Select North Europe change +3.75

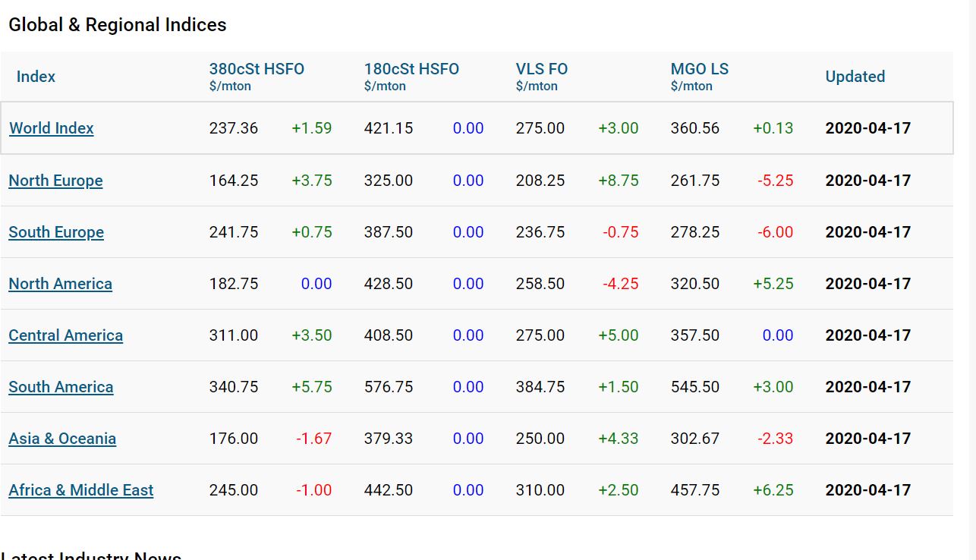pyautogui.click(x=312, y=181)
